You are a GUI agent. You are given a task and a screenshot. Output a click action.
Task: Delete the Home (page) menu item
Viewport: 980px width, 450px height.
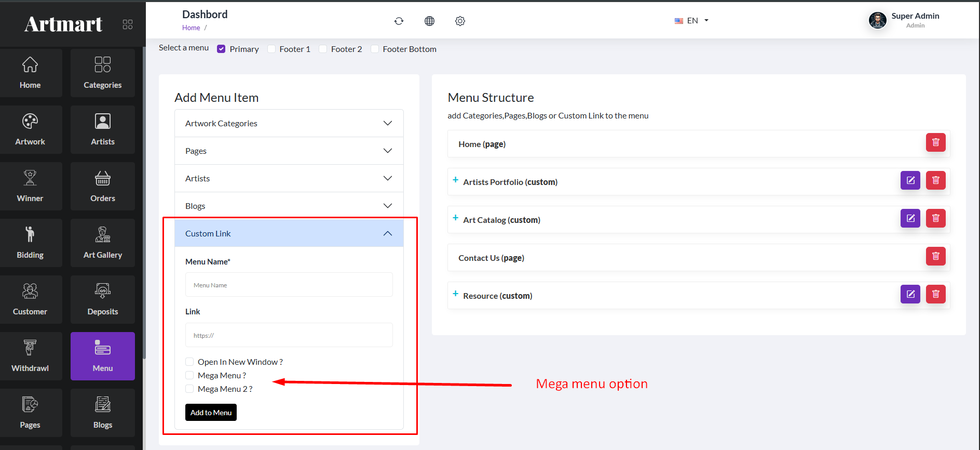coord(935,142)
